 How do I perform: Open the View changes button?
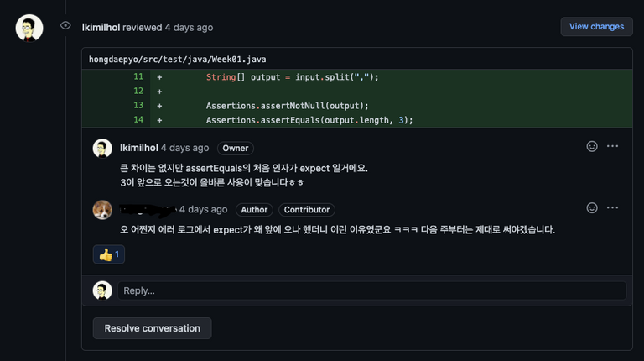pos(596,27)
